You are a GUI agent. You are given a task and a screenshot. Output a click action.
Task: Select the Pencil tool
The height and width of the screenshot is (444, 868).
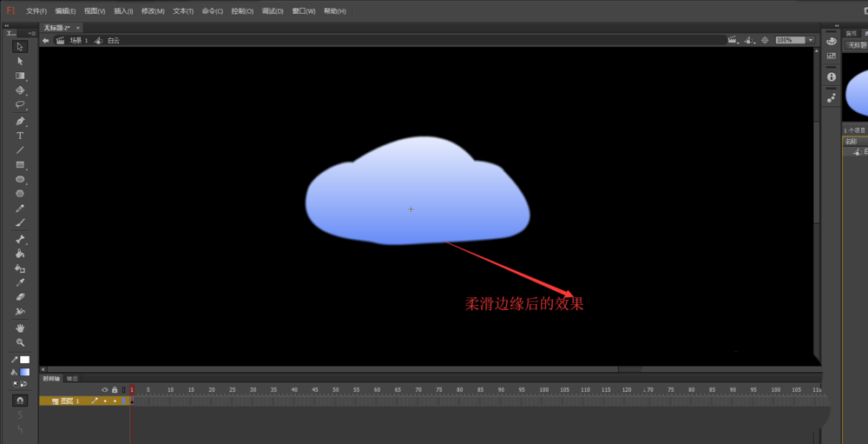coord(20,209)
